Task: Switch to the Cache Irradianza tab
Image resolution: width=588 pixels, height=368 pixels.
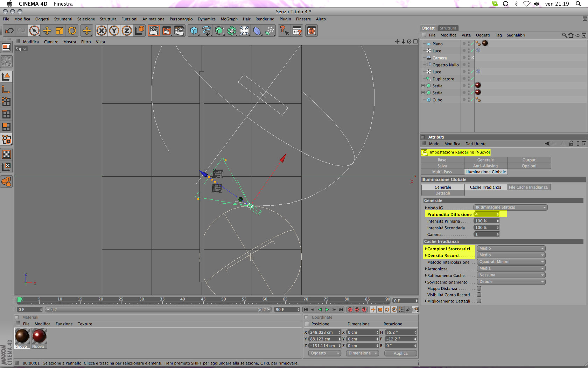Action: (x=485, y=187)
